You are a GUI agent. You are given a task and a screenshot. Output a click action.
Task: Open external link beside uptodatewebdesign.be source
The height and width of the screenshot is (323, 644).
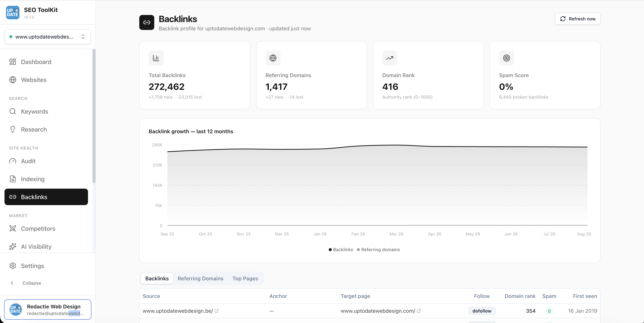pyautogui.click(x=216, y=311)
